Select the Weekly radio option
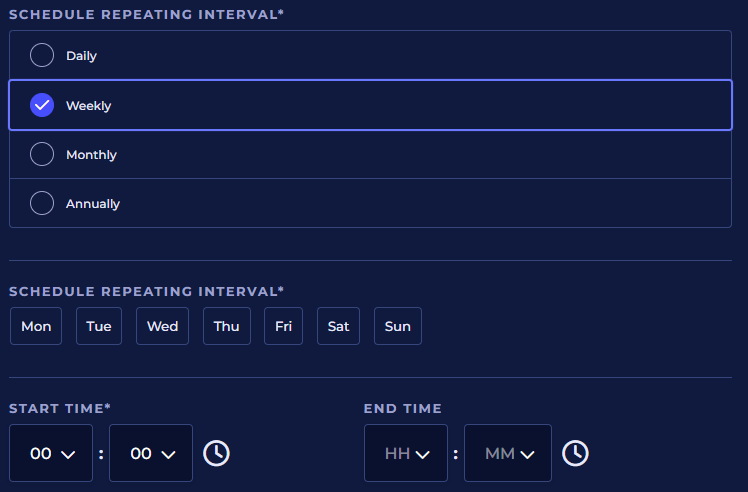This screenshot has width=748, height=492. (x=42, y=105)
